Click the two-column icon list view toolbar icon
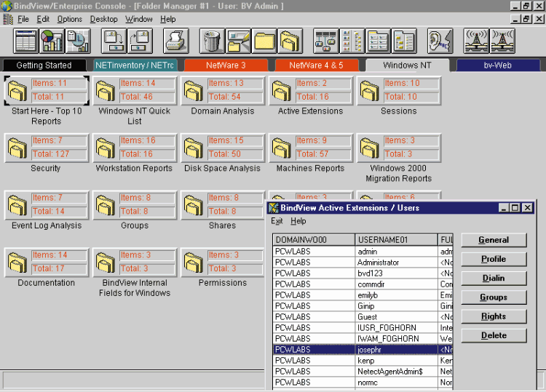The image size is (546, 392). (352, 41)
